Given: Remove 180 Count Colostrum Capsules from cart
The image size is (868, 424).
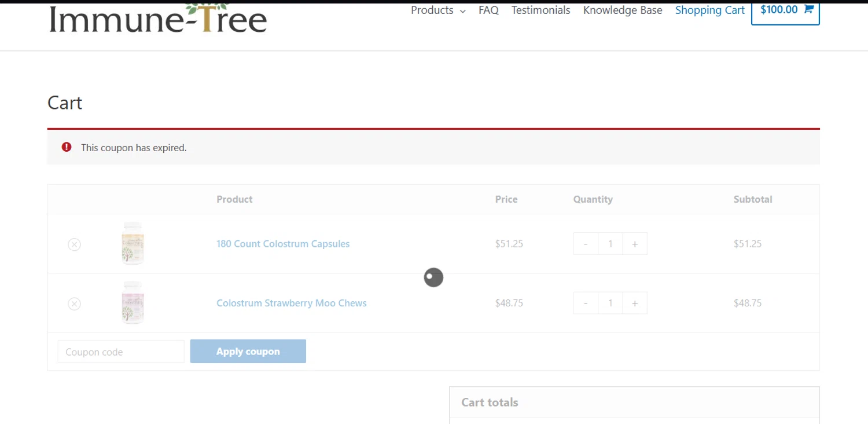Looking at the screenshot, I should pyautogui.click(x=74, y=244).
